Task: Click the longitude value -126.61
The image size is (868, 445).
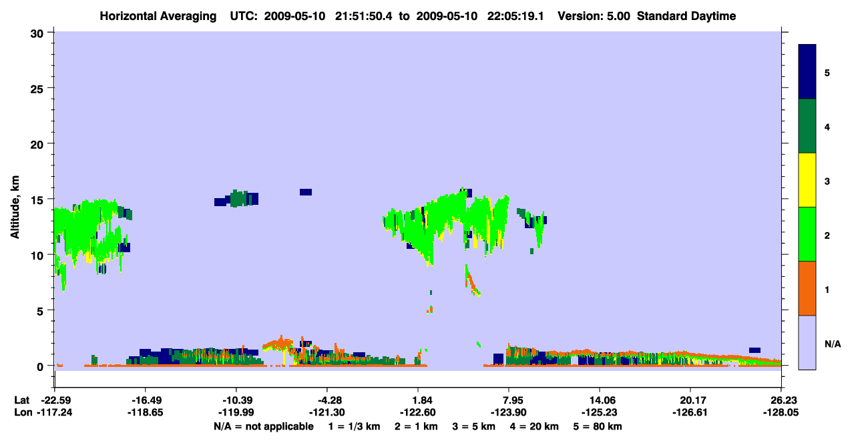Action: tap(690, 413)
